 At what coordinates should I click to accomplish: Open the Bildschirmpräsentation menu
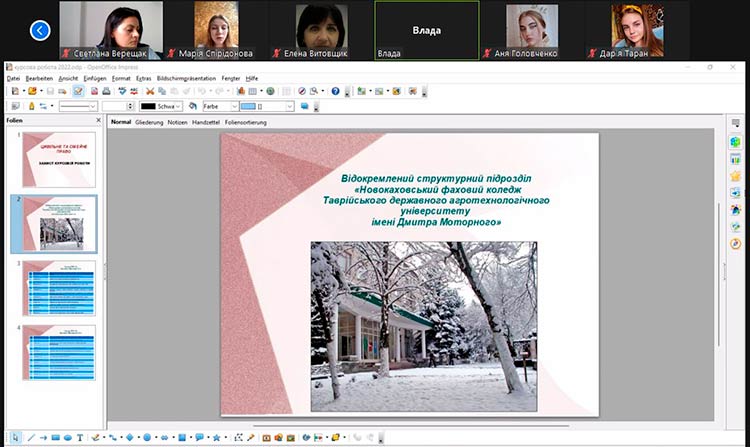coord(186,77)
